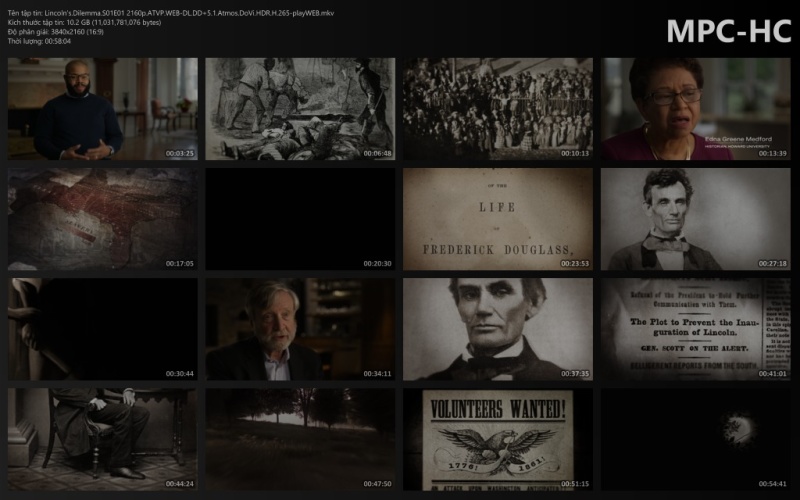Click the thumbnail at timestamp 00:03:25

point(103,109)
